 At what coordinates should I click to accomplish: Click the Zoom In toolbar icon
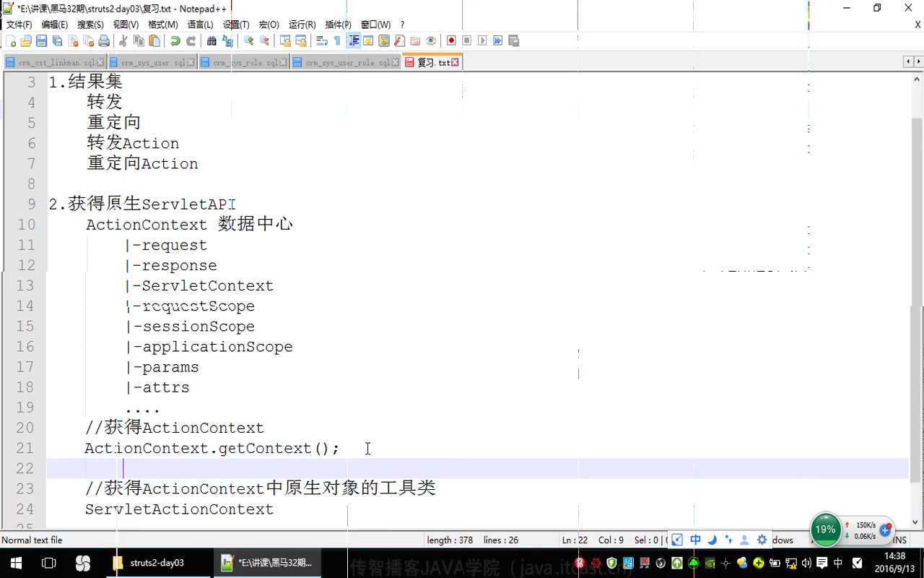tap(248, 41)
